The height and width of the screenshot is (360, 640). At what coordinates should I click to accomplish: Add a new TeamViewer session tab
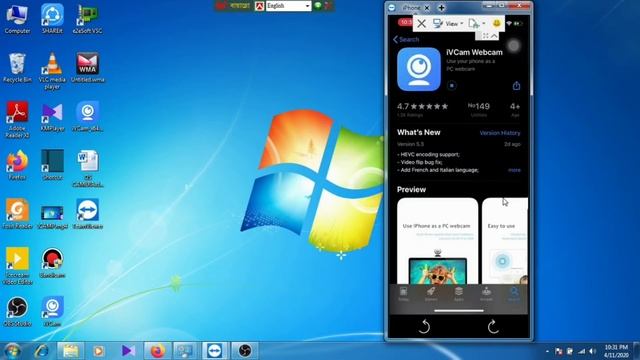441,8
